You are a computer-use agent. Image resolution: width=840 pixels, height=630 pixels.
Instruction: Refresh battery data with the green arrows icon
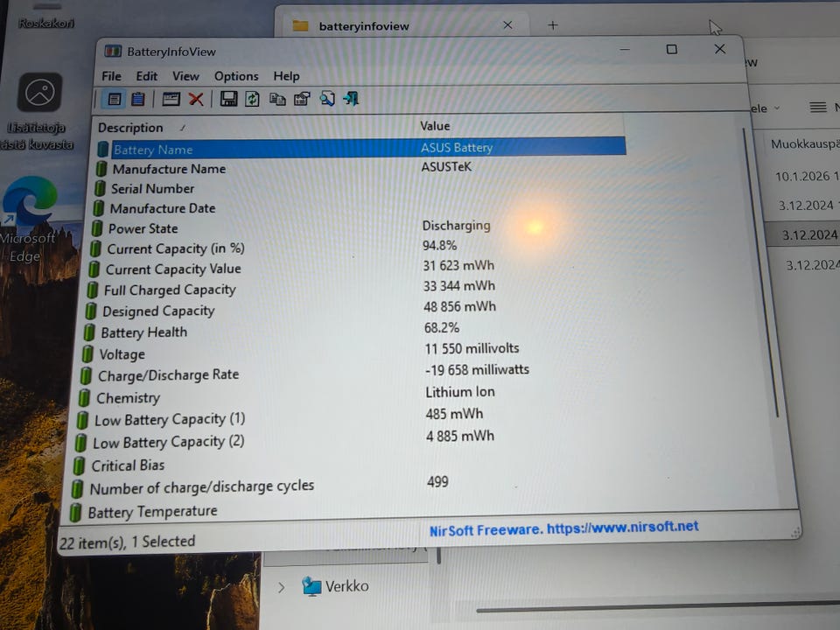click(x=252, y=99)
